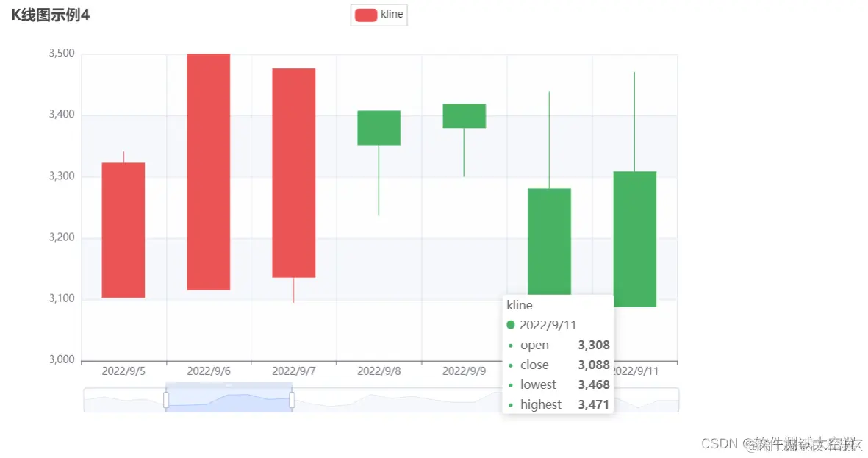Click the 2022/9/5 axis label

[123, 371]
